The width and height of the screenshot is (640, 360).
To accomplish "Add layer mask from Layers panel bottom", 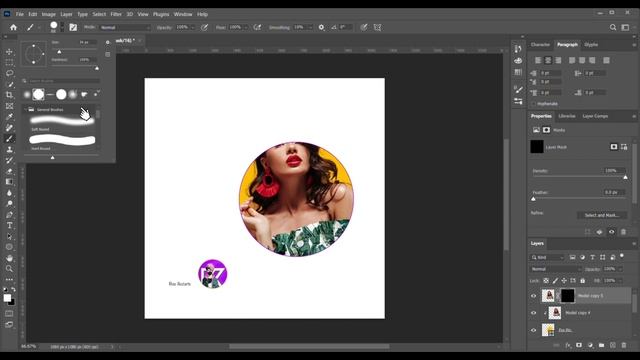I will [x=579, y=345].
